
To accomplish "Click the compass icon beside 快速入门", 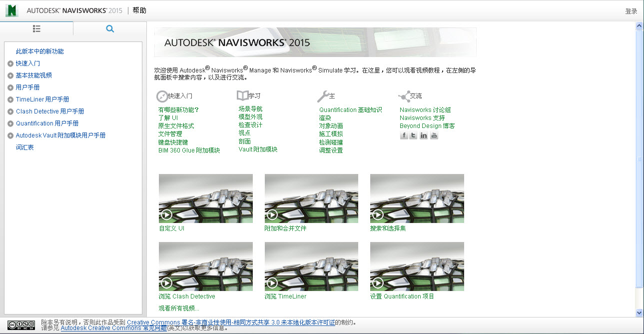I will pyautogui.click(x=162, y=96).
